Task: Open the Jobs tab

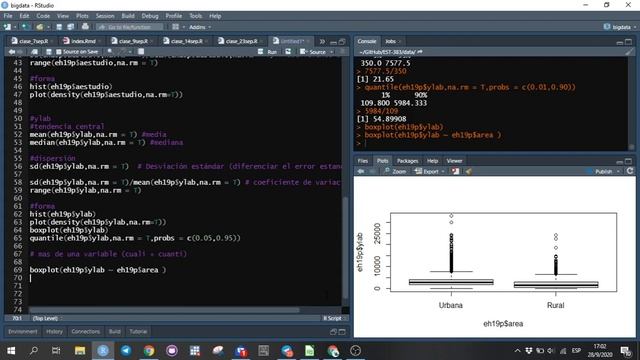Action: click(x=391, y=41)
